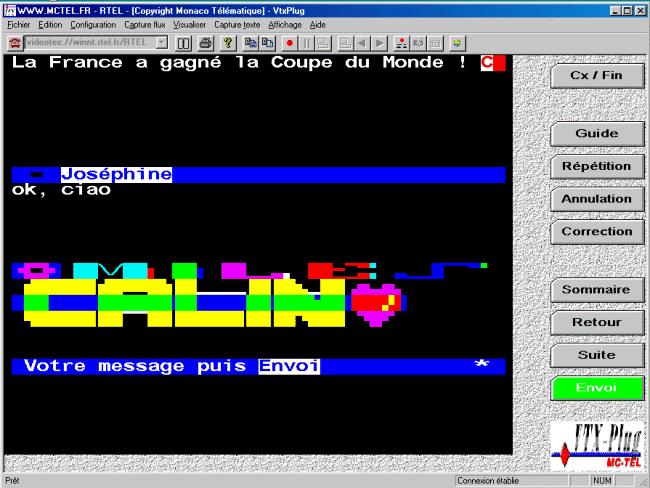Click the highlighted Joséphine name
This screenshot has height=488, width=650.
[x=116, y=175]
